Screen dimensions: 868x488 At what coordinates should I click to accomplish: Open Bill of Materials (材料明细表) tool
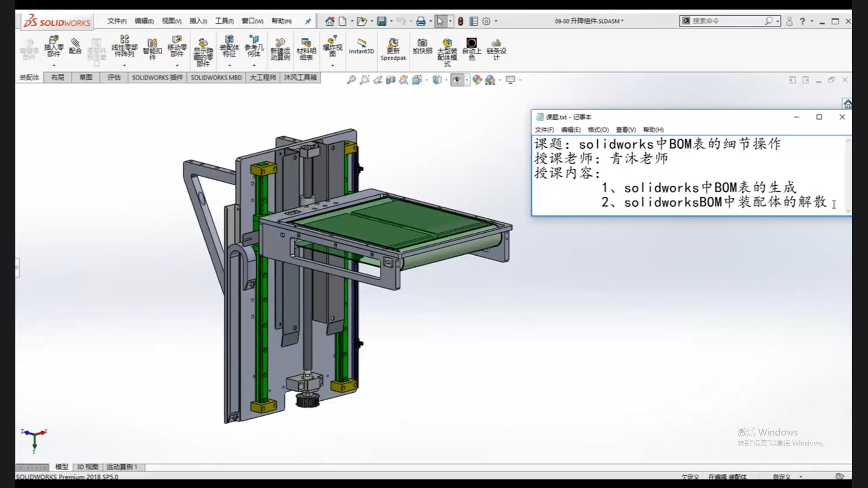click(x=306, y=49)
